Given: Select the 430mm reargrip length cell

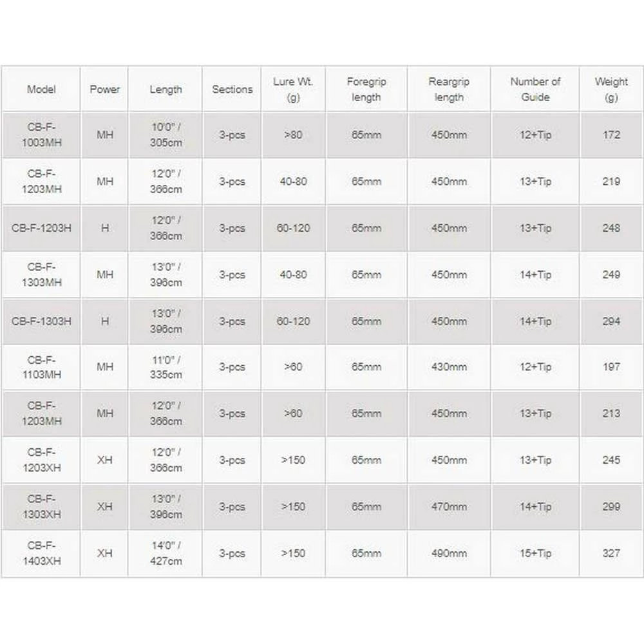Looking at the screenshot, I should click(449, 367).
